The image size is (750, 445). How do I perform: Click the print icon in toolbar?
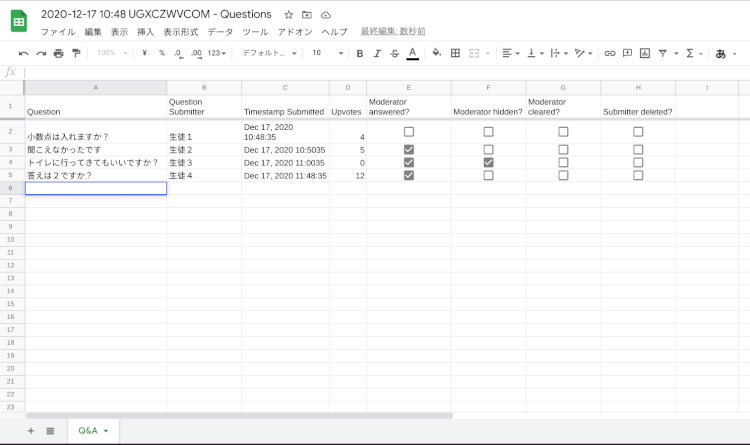58,53
